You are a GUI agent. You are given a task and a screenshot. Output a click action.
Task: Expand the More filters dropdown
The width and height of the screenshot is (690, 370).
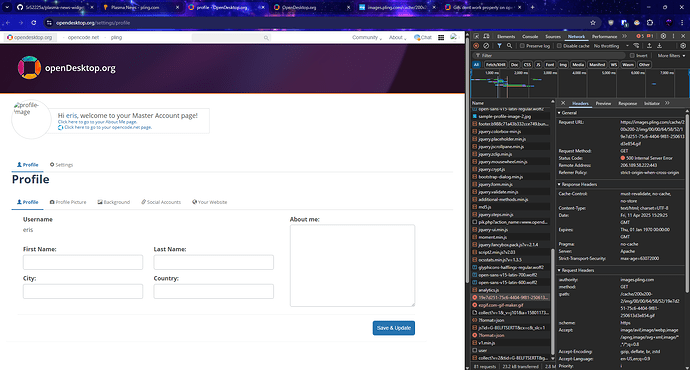tap(671, 55)
